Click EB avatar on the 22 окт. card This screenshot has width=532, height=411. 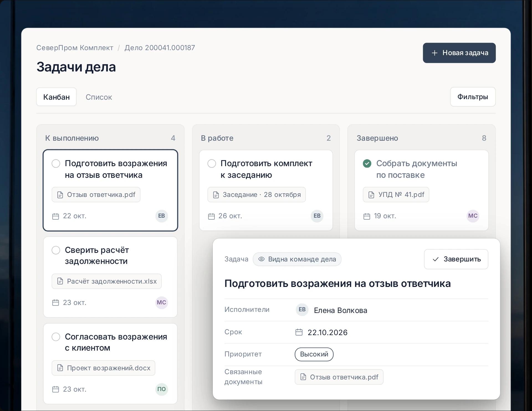[162, 216]
